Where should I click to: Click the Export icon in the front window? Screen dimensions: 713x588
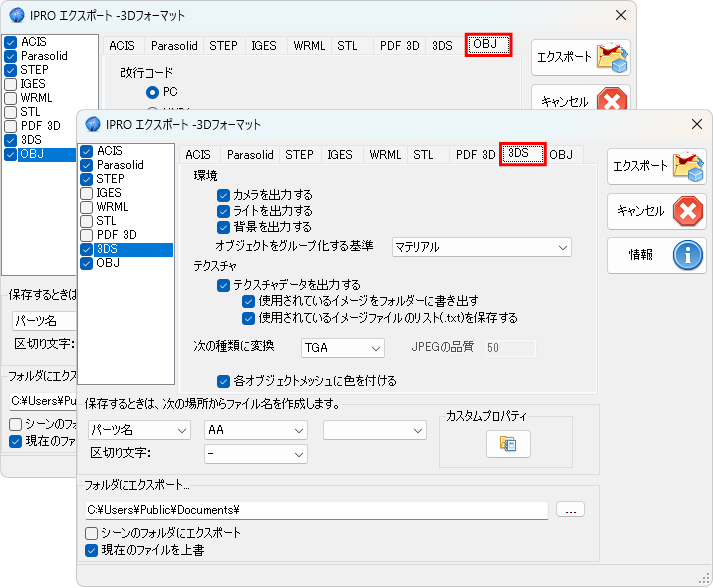[688, 167]
